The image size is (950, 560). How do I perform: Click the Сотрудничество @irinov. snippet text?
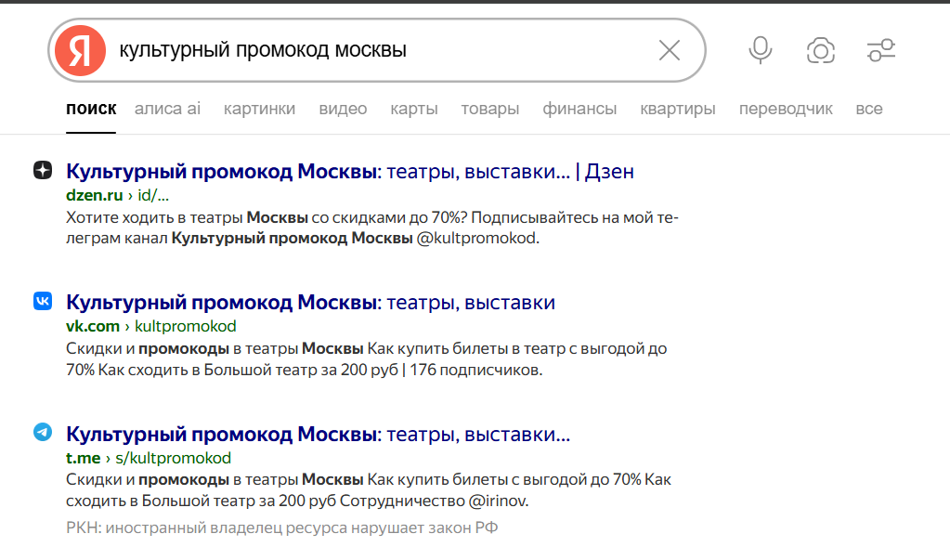(x=434, y=501)
